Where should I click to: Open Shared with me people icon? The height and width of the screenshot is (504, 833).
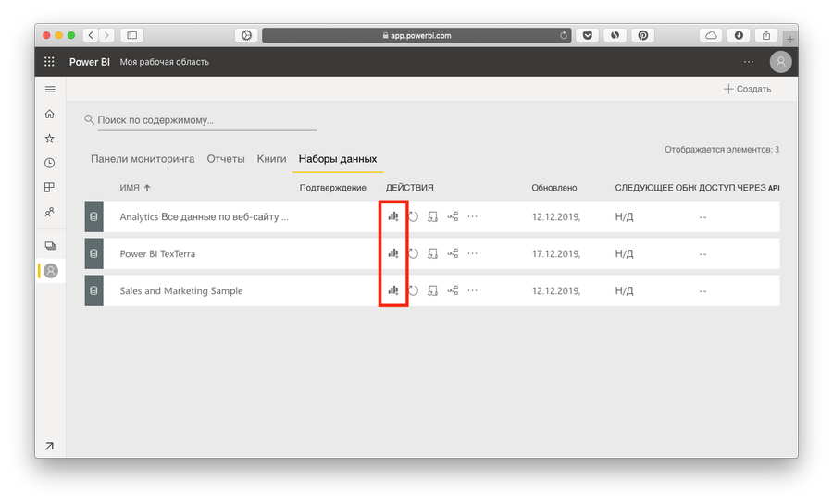(x=50, y=212)
